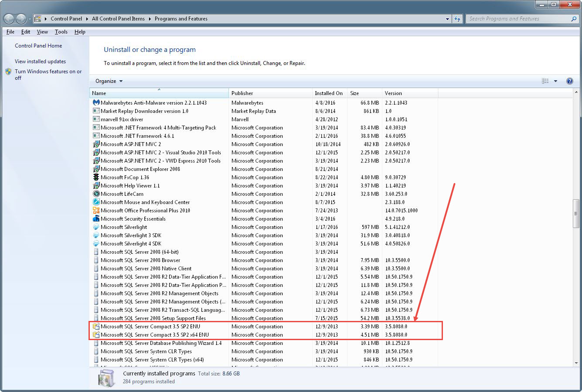Click the Microsoft Document Explorer 2008 icon
Screen dimensions: 582x392
[96, 169]
